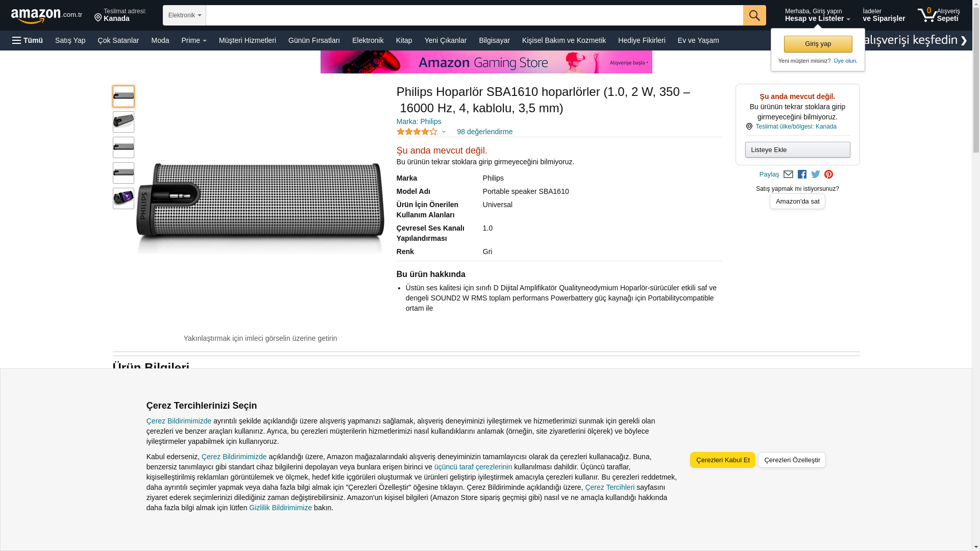The image size is (980, 551).
Task: Share product on Twitter icon
Action: tap(815, 174)
